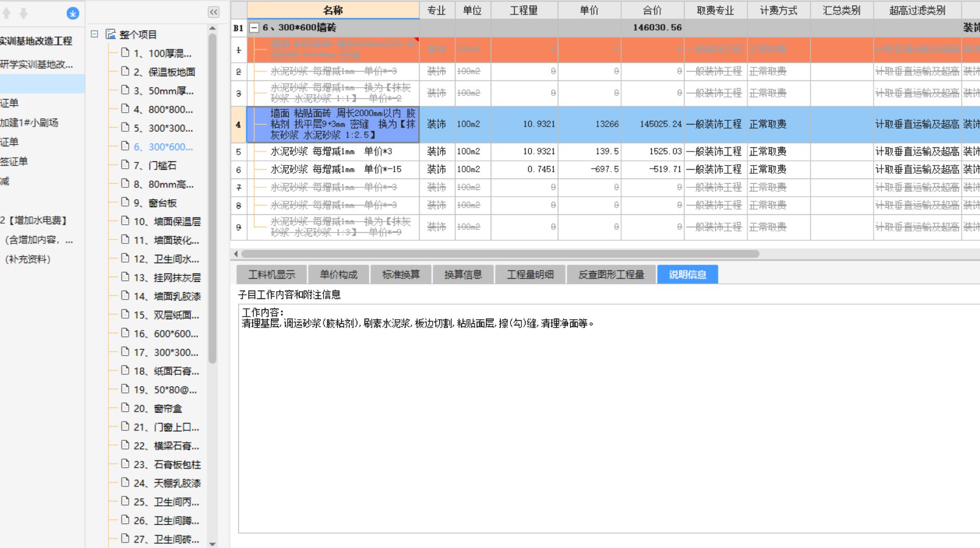Viewport: 980px width, 548px height.
Task: Click document icon of 23、石膏板包柱
Action: click(125, 463)
